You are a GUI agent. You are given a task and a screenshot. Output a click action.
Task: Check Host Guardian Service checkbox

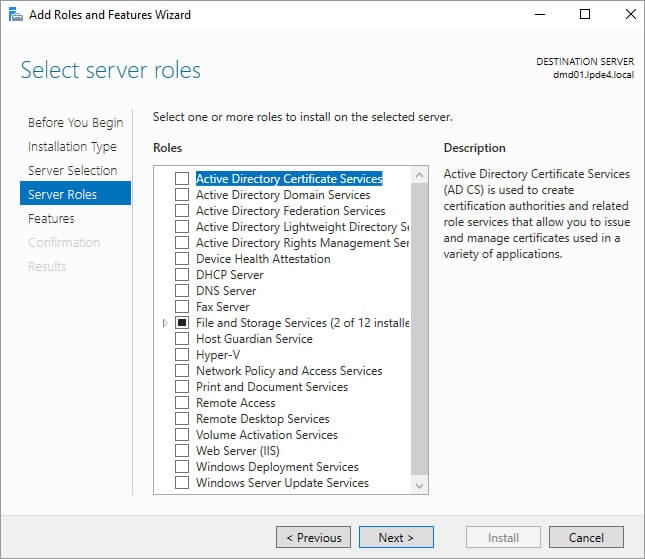pyautogui.click(x=182, y=339)
